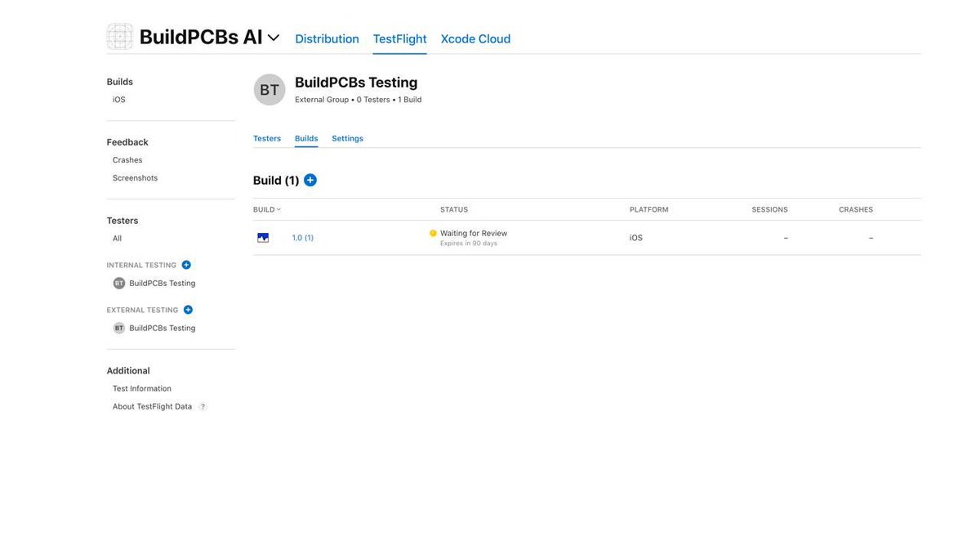Add an external testing group plus icon
980x555 pixels.
(x=188, y=310)
